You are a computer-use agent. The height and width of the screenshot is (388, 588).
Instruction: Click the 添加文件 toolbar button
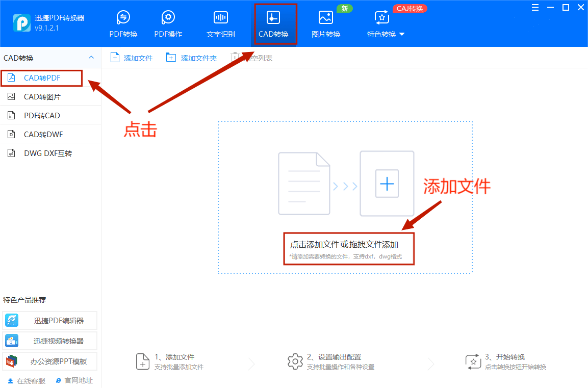pos(132,58)
